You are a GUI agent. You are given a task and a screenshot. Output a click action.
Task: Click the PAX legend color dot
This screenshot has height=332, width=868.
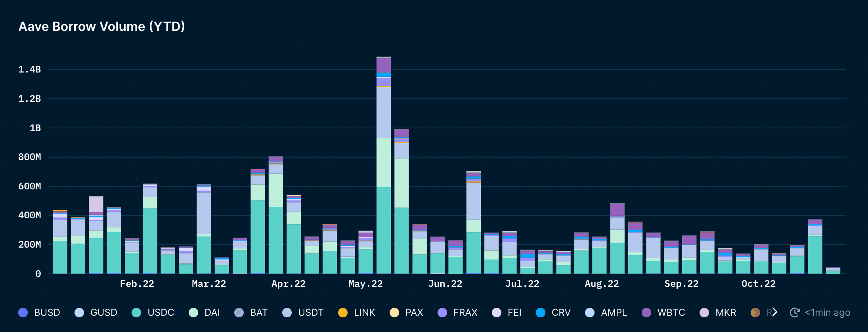(394, 313)
